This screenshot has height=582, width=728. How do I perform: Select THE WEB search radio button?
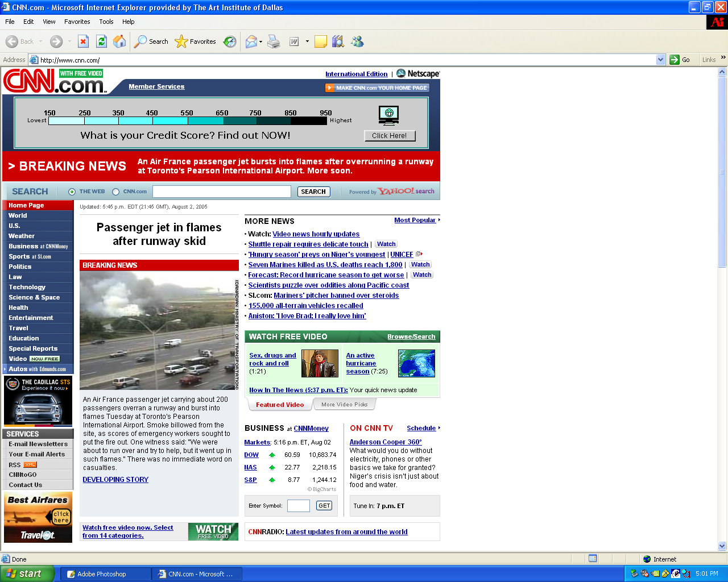[72, 192]
